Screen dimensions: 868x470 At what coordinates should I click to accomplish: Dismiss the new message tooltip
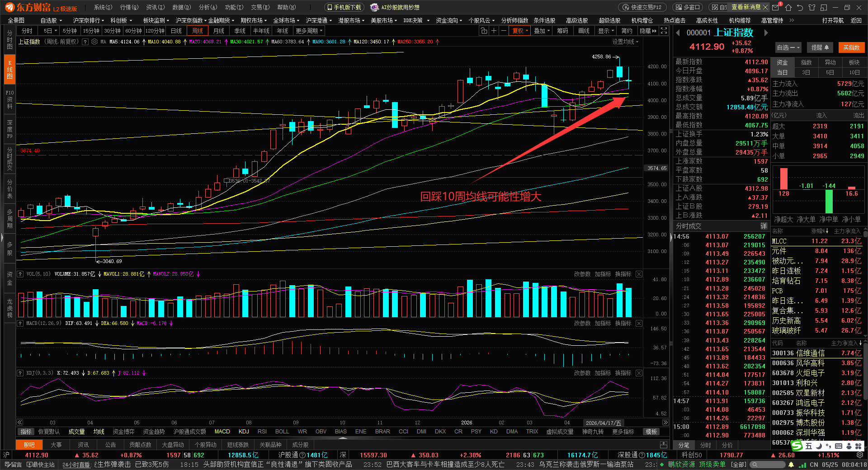[x=765, y=7]
